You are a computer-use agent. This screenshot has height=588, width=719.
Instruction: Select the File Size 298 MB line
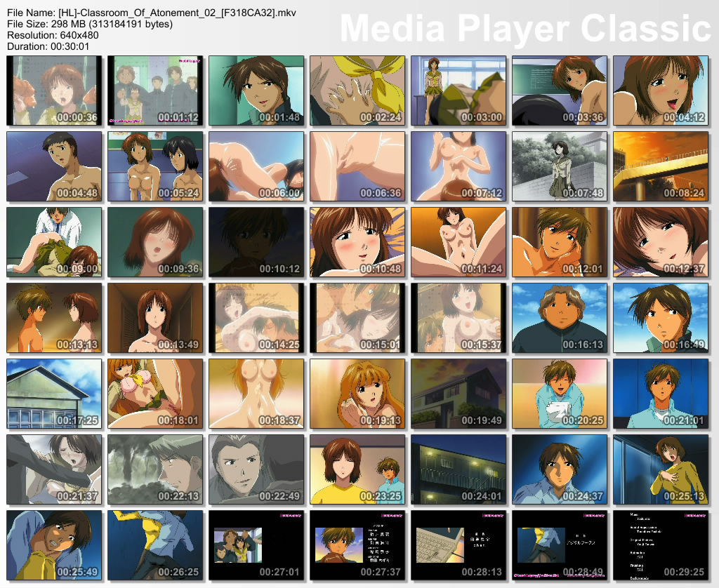[90, 24]
